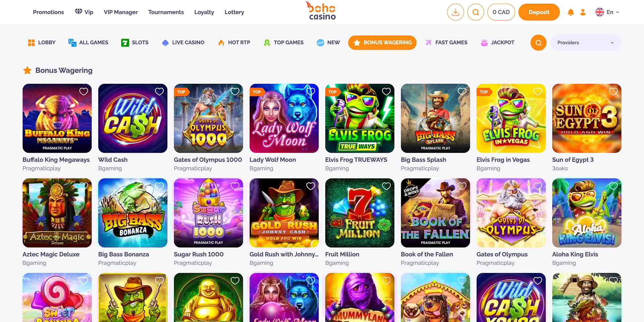This screenshot has height=322, width=644.
Task: Click the Boho Casino logo
Action: (x=321, y=11)
